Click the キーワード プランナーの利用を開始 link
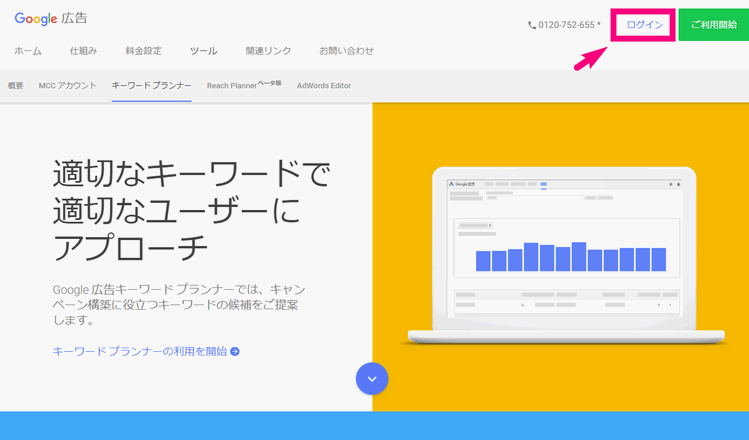Viewport: 749px width, 440px height. coord(140,352)
